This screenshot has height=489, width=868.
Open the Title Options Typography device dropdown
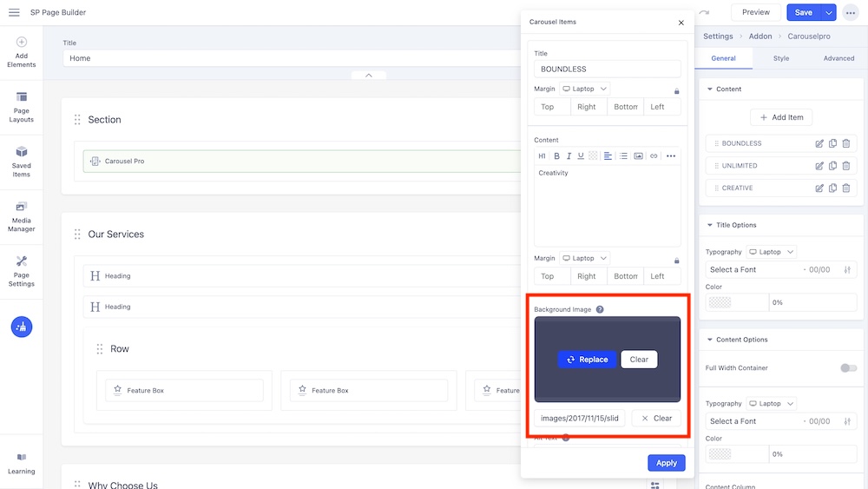click(772, 252)
